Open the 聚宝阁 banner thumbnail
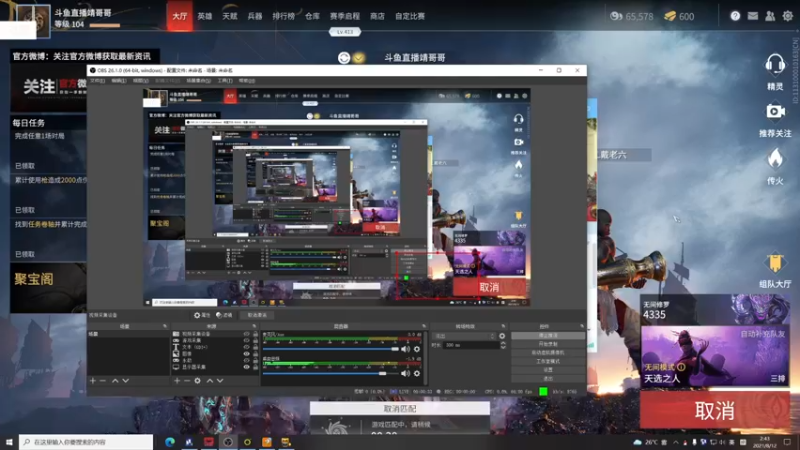This screenshot has height=450, width=800. pos(48,287)
